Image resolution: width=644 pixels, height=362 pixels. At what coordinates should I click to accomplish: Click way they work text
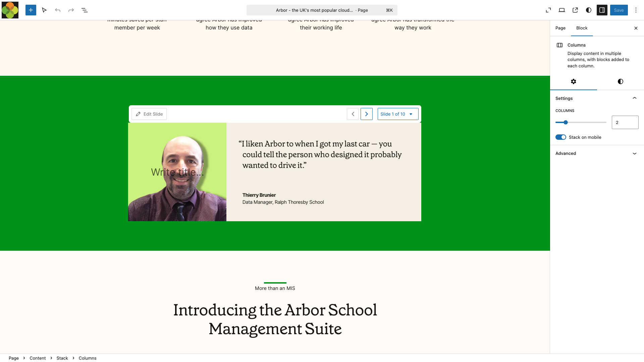tap(413, 28)
